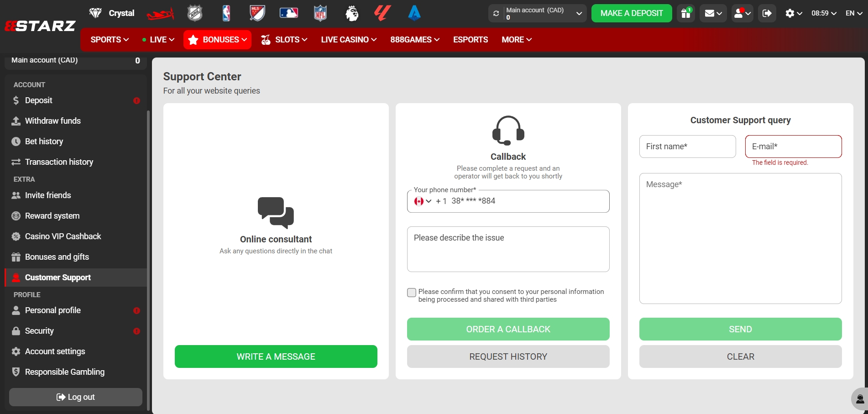868x414 pixels.
Task: Click the NFL shield icon
Action: pos(320,13)
